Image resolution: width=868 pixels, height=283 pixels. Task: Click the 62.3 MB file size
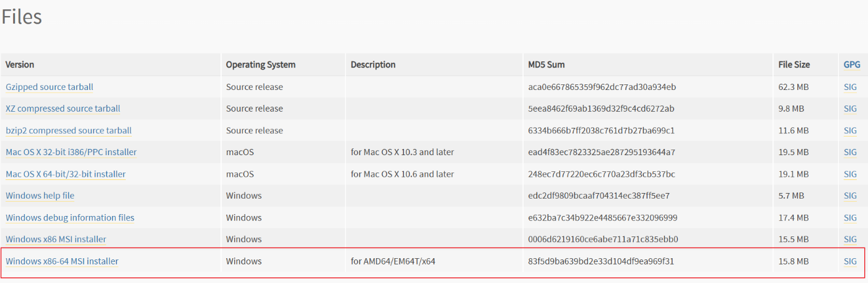pos(794,87)
